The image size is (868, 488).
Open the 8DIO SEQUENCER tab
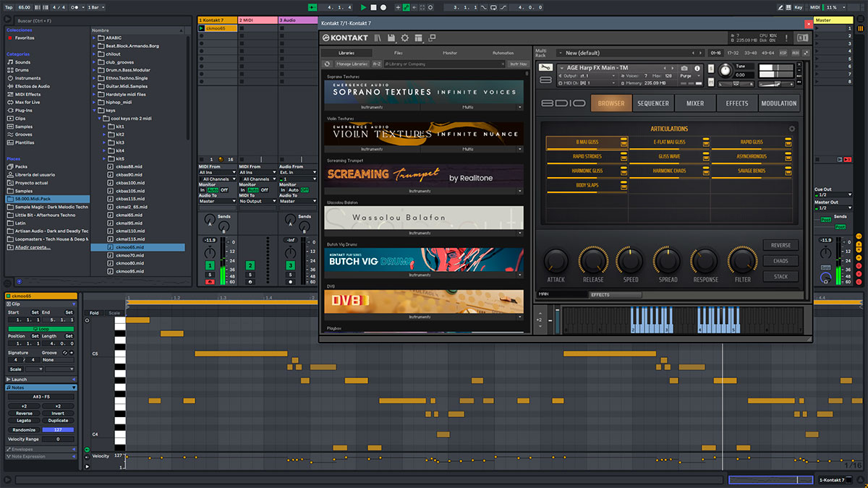(653, 103)
